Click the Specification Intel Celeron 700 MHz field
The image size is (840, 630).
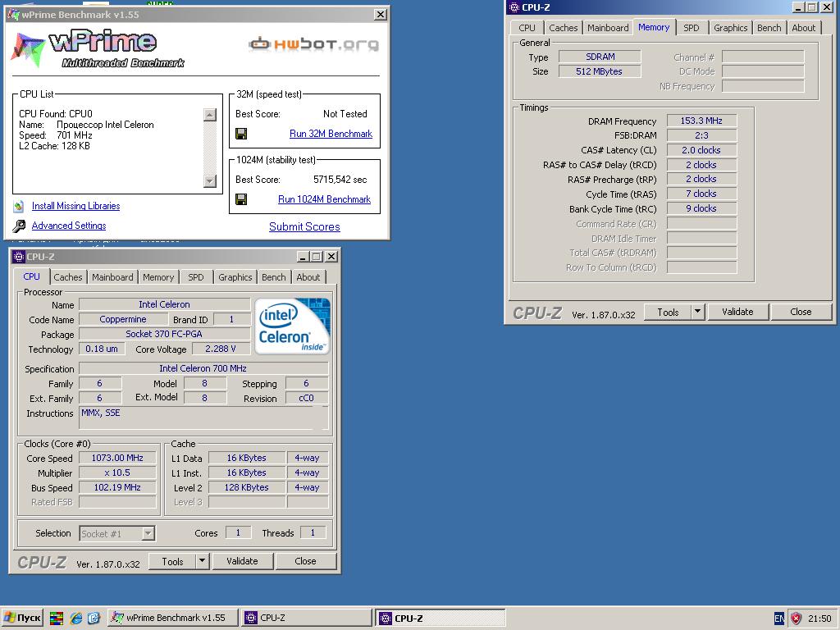coord(203,368)
